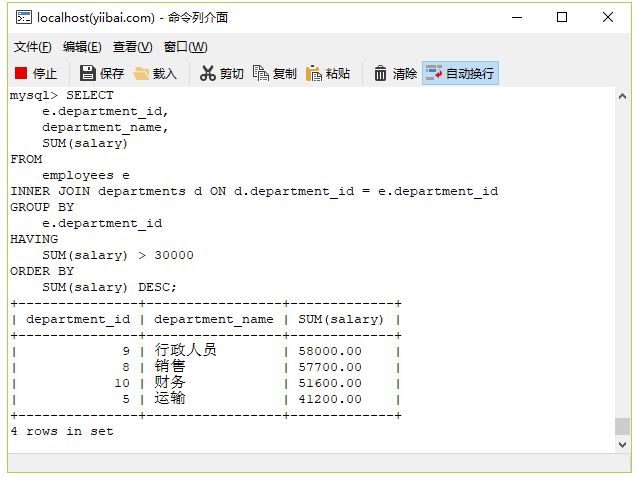Click the 运输 department name cell
The width and height of the screenshot is (639, 478).
[170, 398]
